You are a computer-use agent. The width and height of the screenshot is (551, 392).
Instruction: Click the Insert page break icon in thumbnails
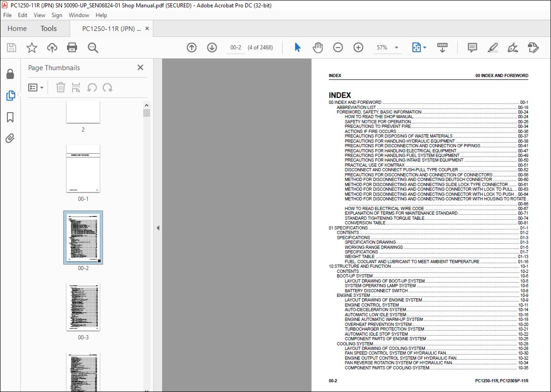(76, 87)
